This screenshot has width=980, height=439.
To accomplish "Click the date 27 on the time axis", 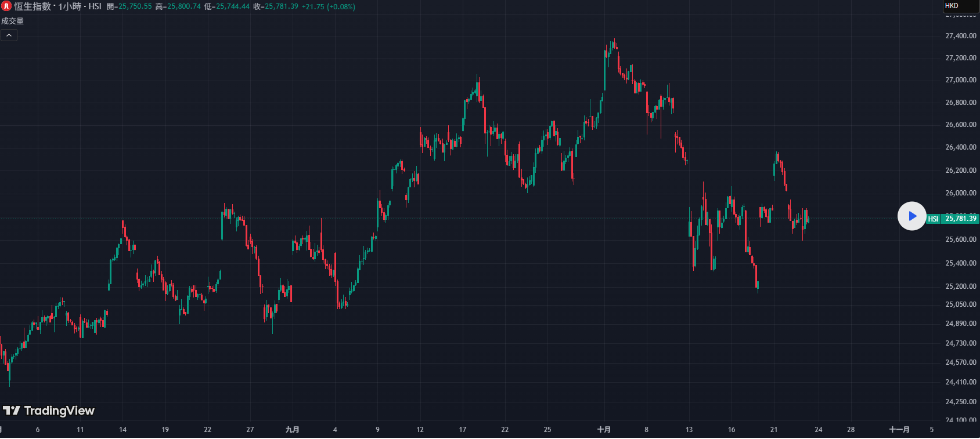I will point(250,430).
